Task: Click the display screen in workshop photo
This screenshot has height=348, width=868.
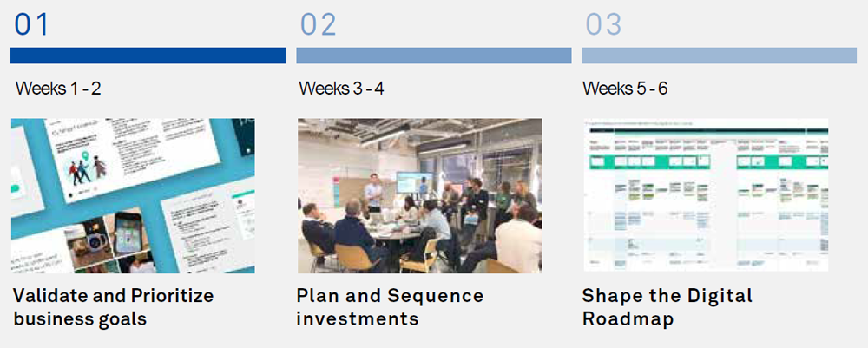Action: coord(410,182)
